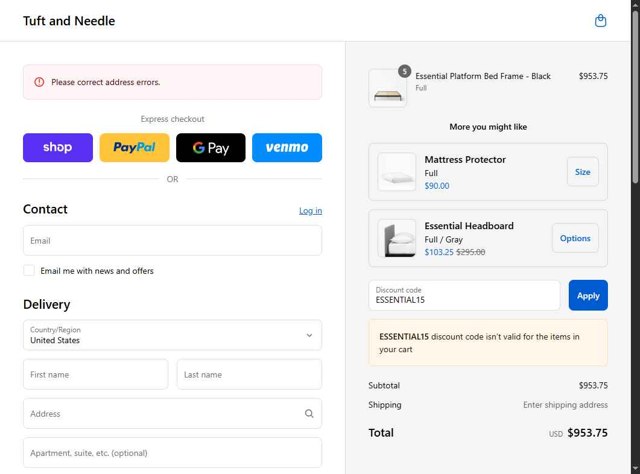Select the Essential Headboard product title
Screen dimensions: 640x474
(469, 226)
